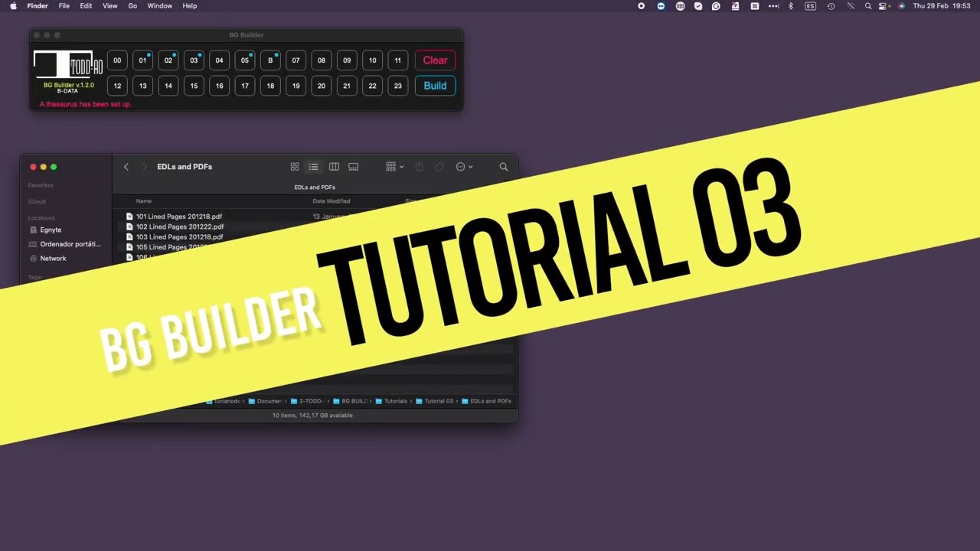Open the Window menu
The width and height of the screenshot is (980, 551).
[x=159, y=5]
